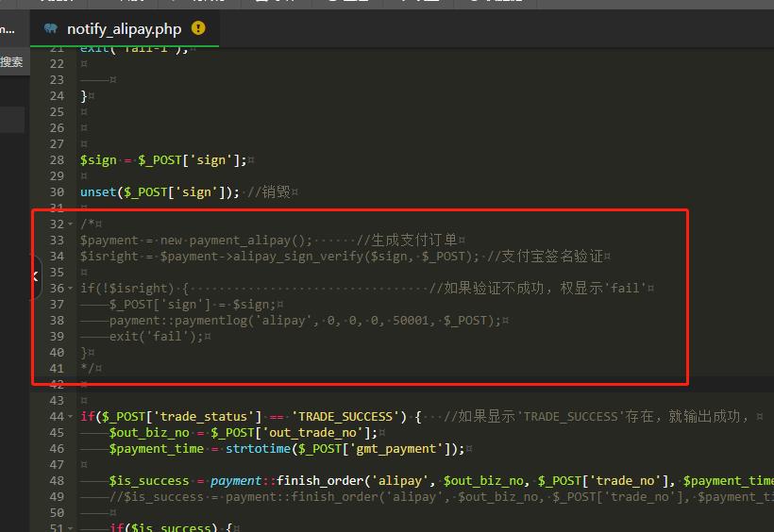Collapse the sidebar with the left arrow handle
This screenshot has height=532, width=774.
click(x=35, y=276)
